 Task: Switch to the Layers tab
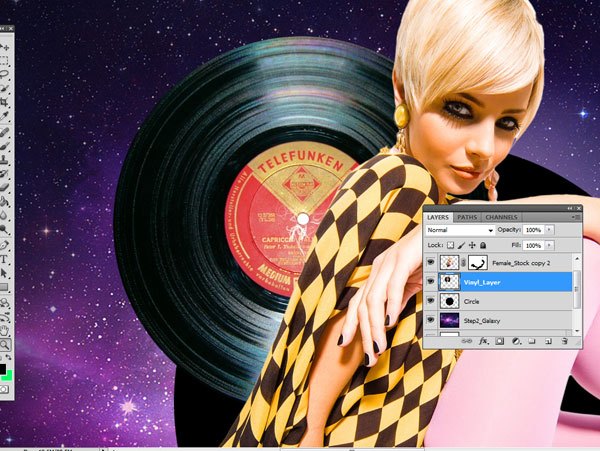pos(438,217)
